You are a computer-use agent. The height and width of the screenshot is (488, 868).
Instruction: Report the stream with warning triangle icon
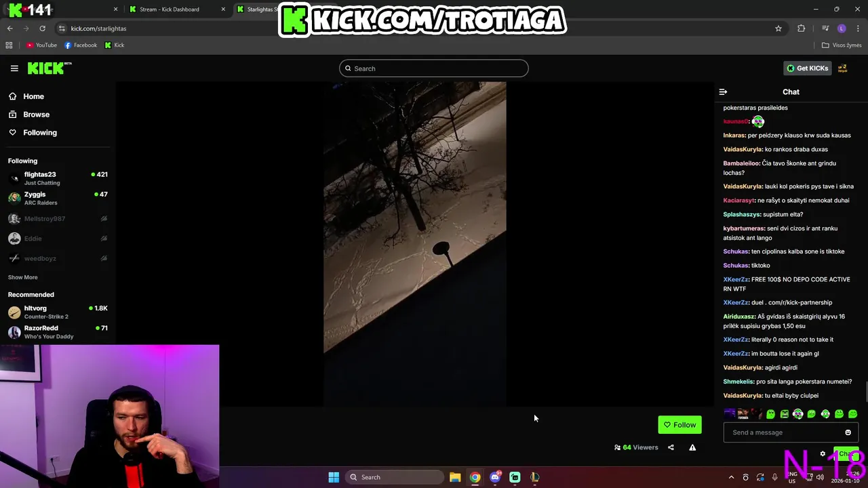click(x=692, y=447)
